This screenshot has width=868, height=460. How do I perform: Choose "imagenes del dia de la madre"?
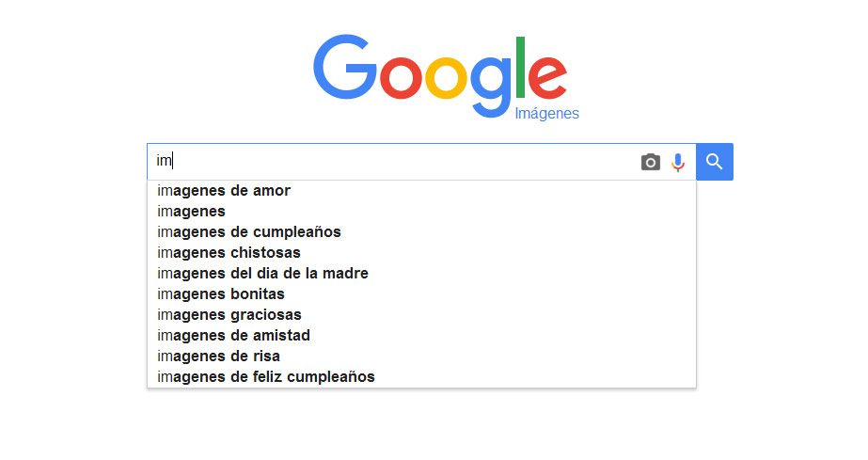click(263, 274)
